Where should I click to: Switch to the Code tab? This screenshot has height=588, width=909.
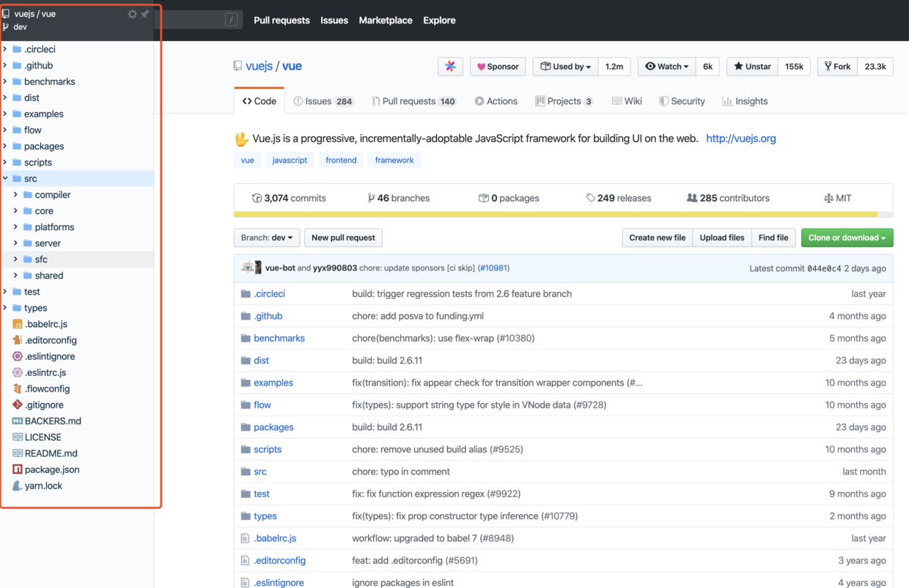point(260,101)
